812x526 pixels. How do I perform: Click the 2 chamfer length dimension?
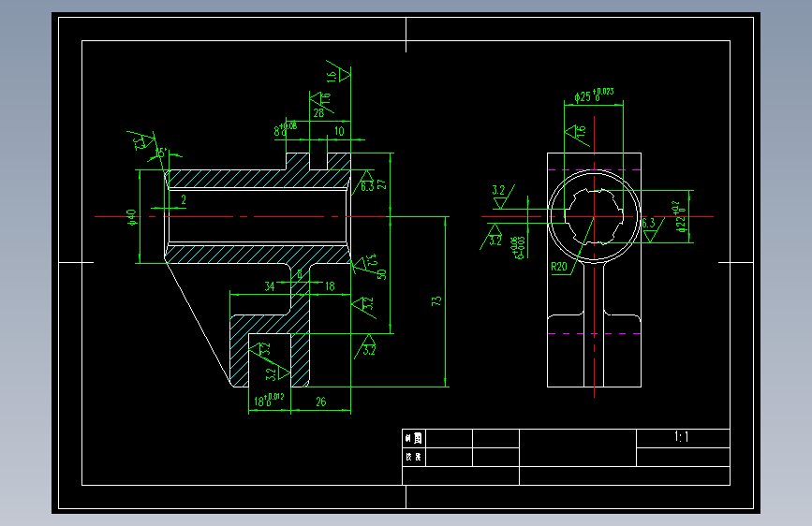[184, 200]
